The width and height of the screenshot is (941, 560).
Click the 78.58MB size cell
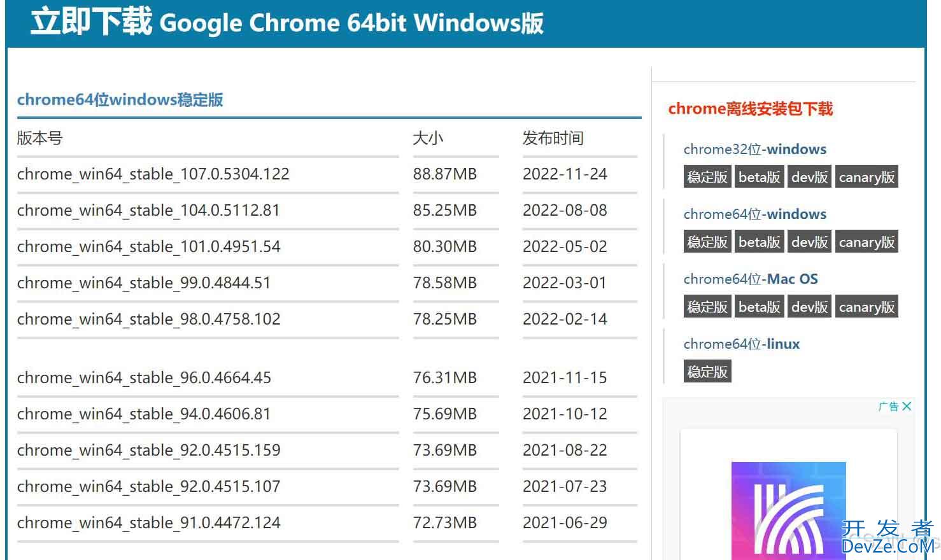445,283
